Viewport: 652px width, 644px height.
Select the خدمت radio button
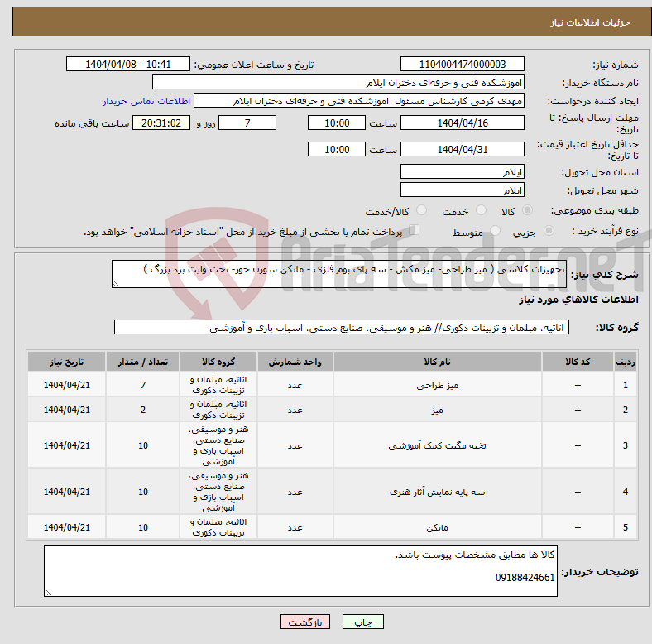[x=481, y=210]
